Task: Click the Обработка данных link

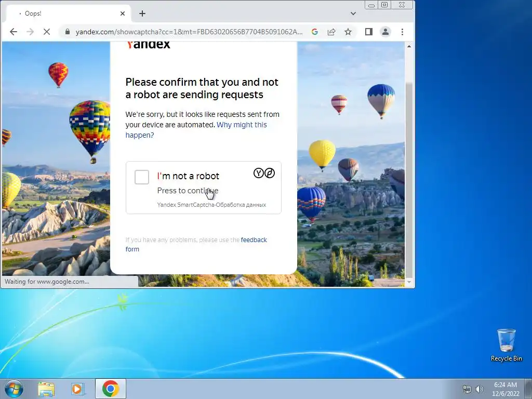Action: point(241,205)
